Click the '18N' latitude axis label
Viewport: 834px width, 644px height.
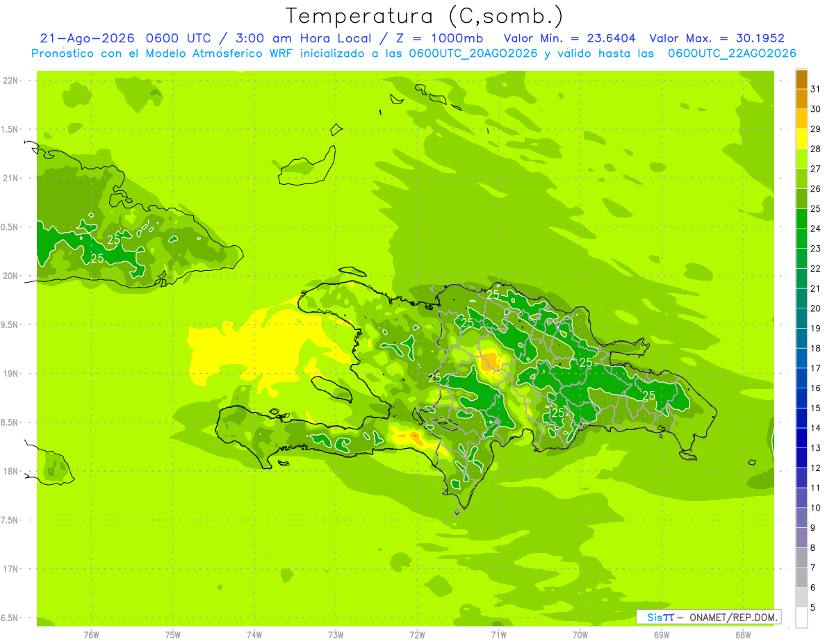pos(11,472)
